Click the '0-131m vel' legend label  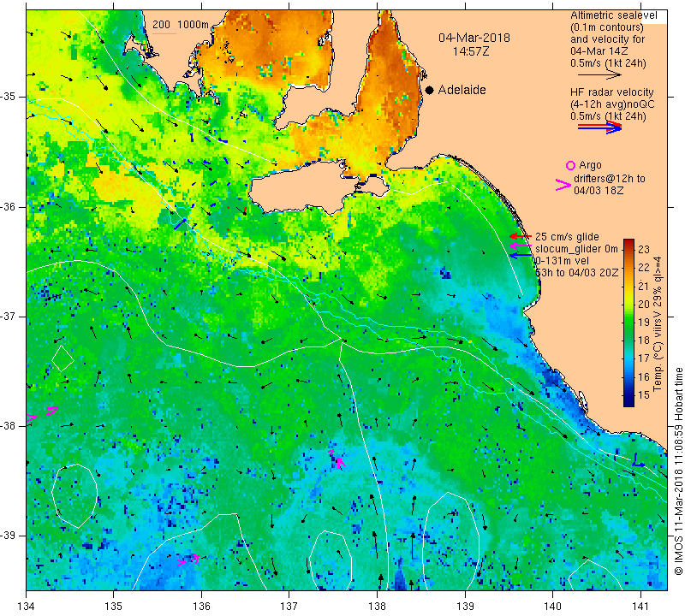coord(562,261)
